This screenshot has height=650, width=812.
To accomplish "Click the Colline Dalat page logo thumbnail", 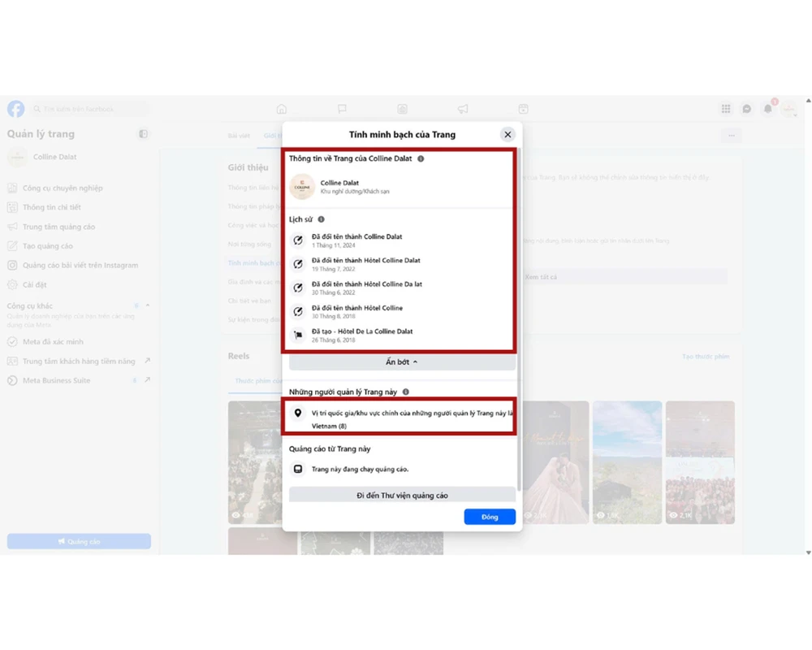I will [x=302, y=187].
